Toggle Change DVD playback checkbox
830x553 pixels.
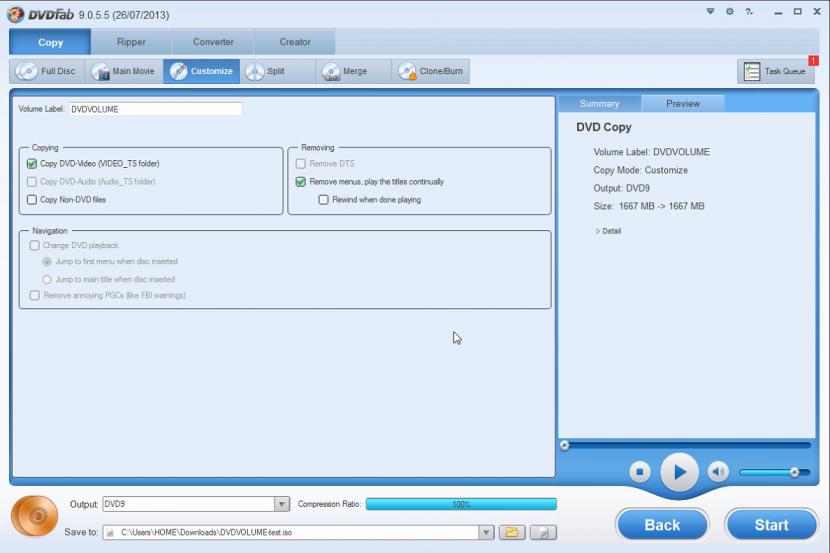pos(34,245)
